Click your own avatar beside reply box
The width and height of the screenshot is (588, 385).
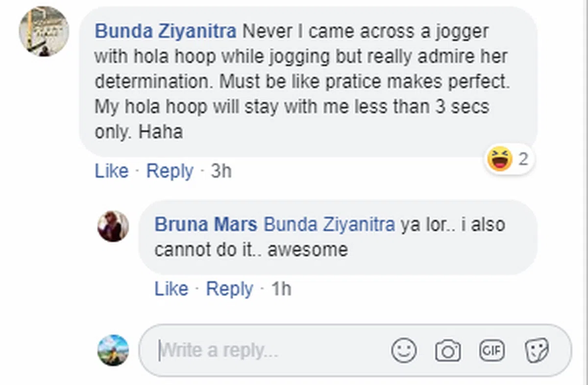(x=113, y=350)
